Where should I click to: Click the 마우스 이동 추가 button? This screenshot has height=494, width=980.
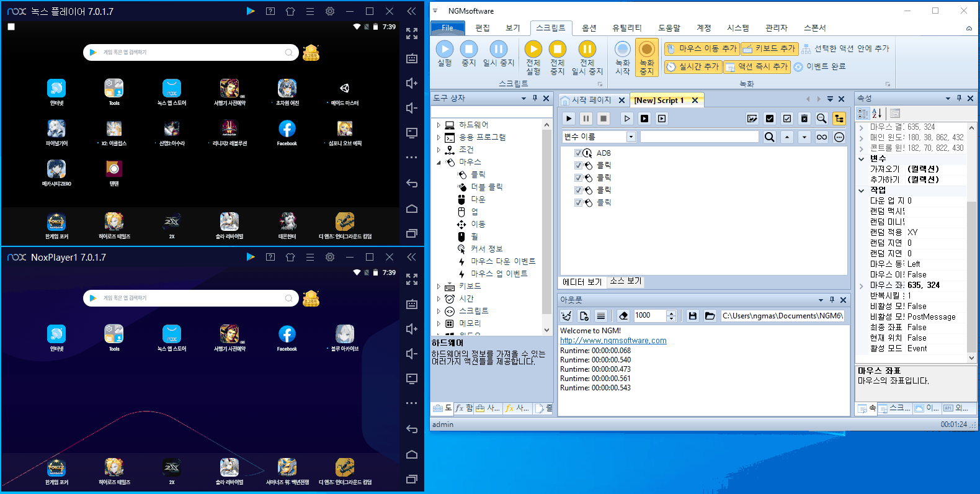(x=702, y=48)
